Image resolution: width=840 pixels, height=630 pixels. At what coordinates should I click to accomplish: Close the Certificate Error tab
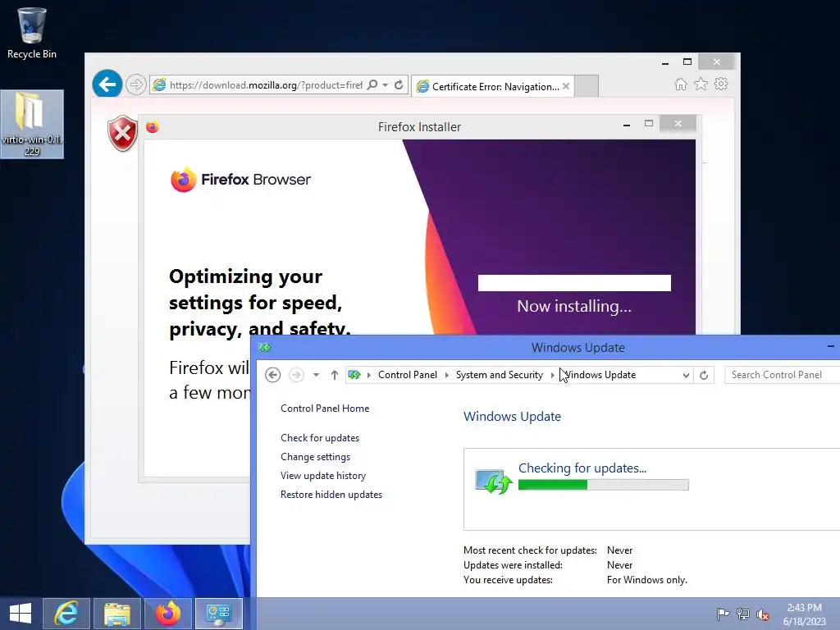coord(566,85)
